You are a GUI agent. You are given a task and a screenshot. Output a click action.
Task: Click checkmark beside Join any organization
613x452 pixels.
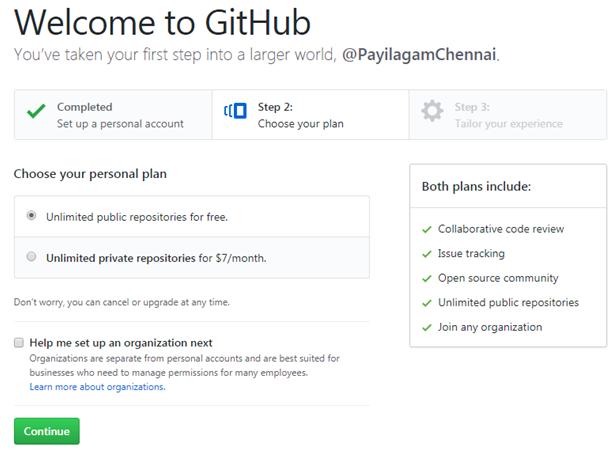[x=427, y=328]
